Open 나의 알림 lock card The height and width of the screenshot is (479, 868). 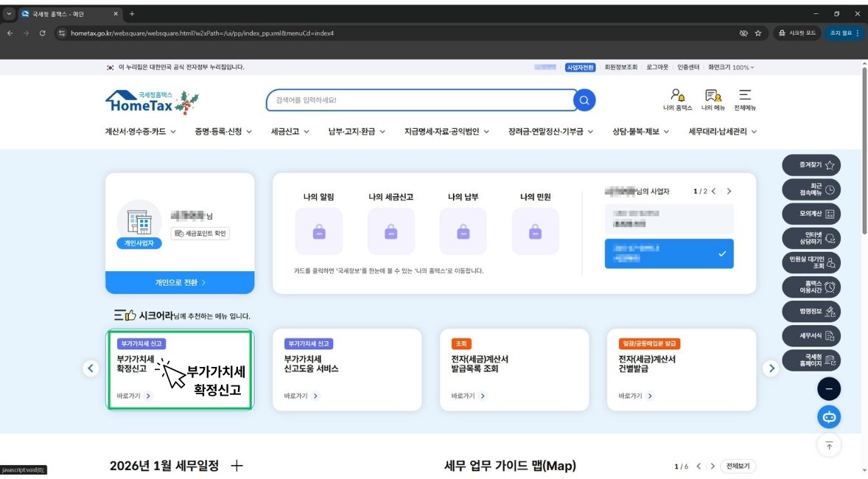(319, 231)
